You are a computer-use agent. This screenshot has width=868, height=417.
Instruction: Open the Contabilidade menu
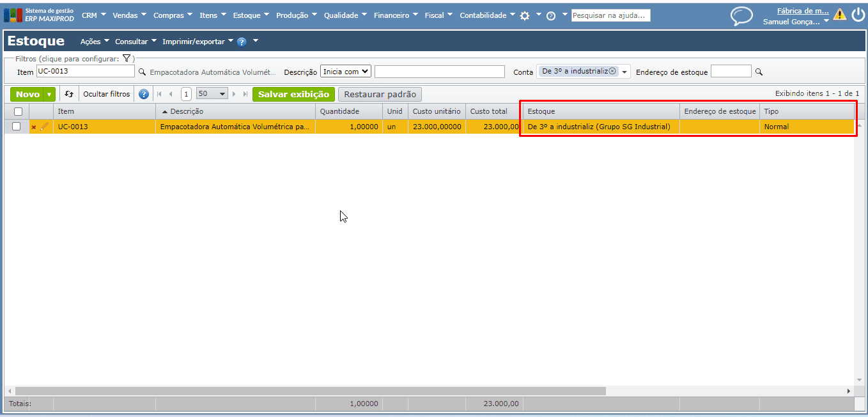pyautogui.click(x=487, y=15)
